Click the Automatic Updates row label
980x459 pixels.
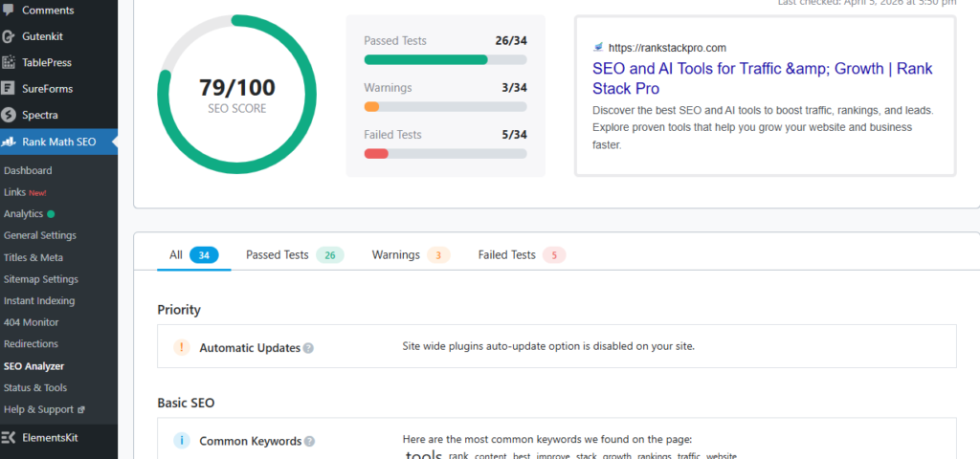pos(250,348)
